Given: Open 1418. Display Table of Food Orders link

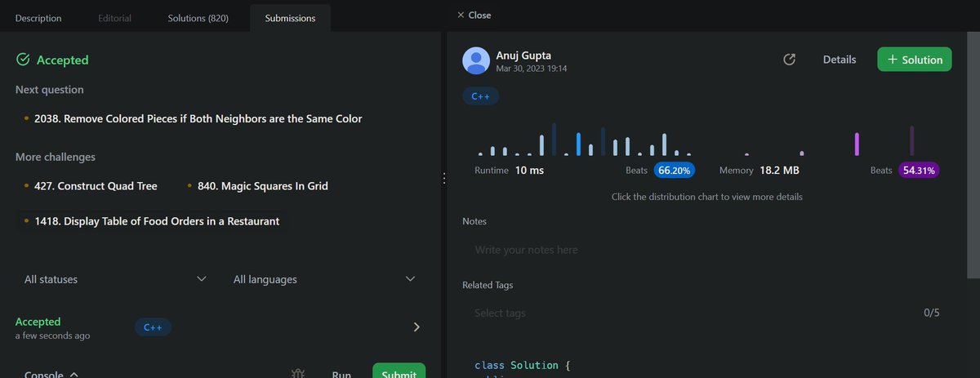Looking at the screenshot, I should tap(157, 221).
